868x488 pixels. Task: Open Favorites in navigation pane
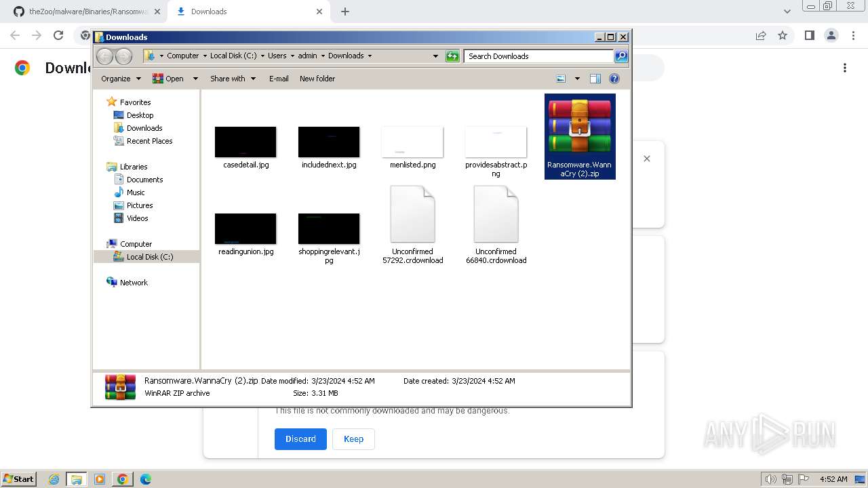click(x=135, y=102)
